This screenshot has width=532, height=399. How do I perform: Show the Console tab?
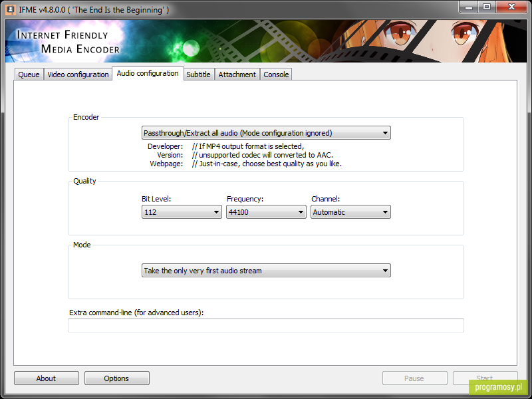pyautogui.click(x=276, y=74)
